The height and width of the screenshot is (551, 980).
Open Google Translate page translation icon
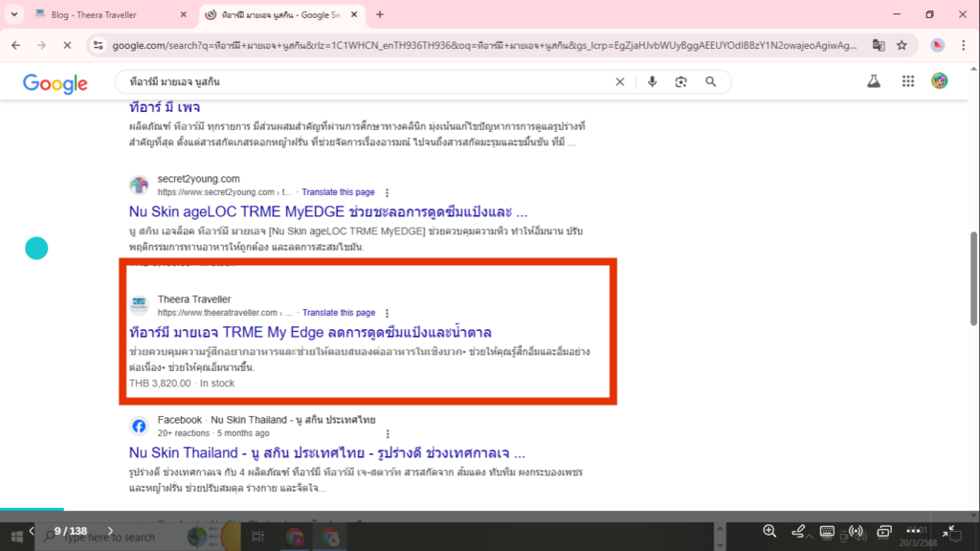click(880, 44)
